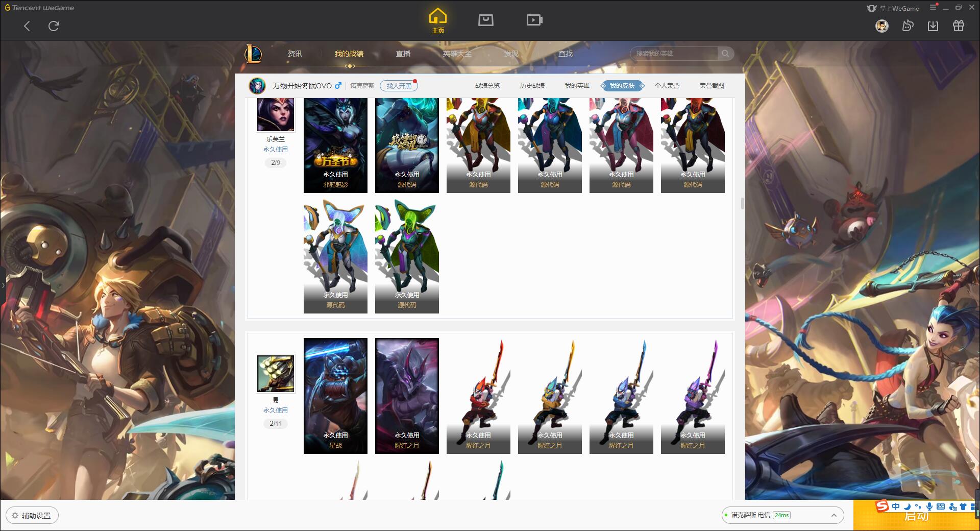Click the Sogou user login icon
Viewport: 980px width, 531px height.
click(952, 506)
